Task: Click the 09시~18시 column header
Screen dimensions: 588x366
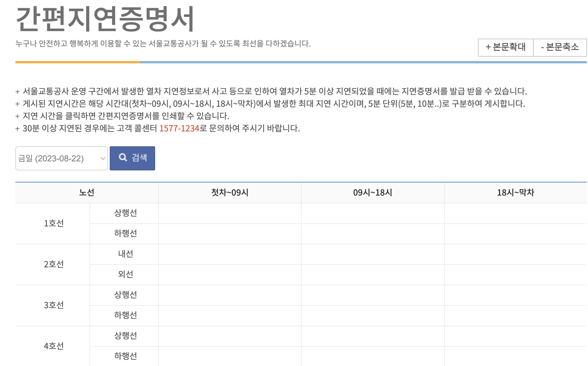Action: pyautogui.click(x=372, y=193)
